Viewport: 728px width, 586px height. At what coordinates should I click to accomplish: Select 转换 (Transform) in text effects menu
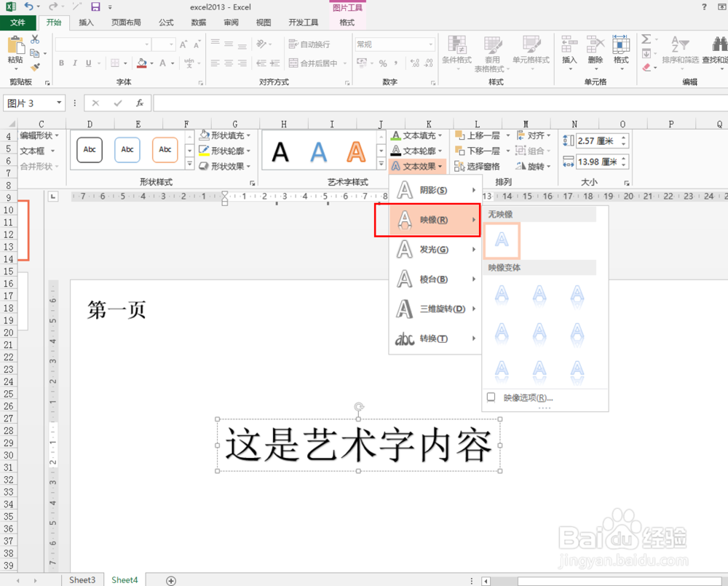(x=432, y=338)
